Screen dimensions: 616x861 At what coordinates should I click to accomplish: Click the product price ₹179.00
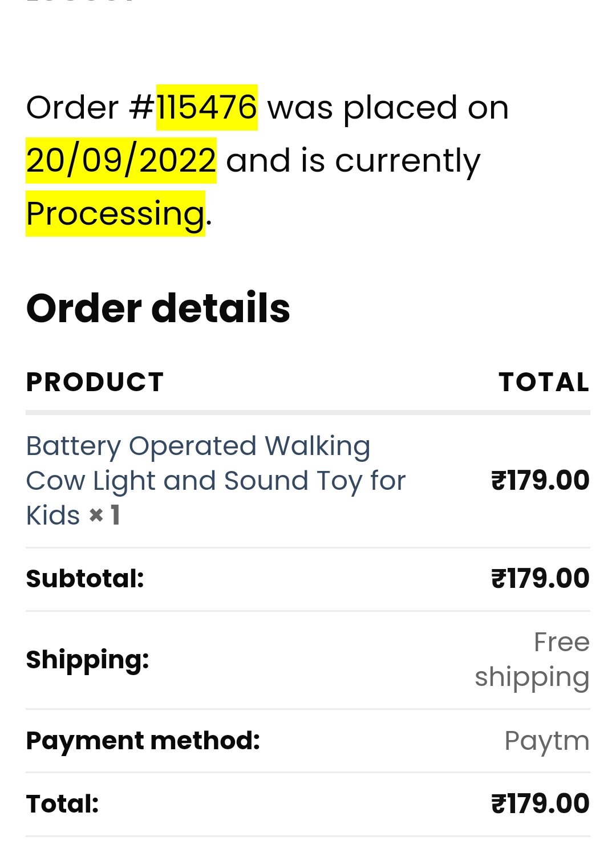(540, 480)
